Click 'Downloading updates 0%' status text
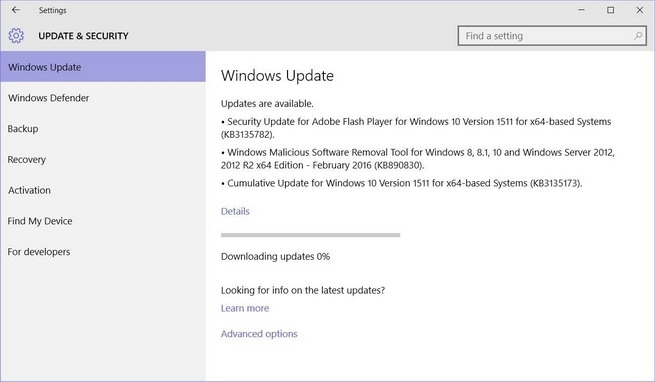Screen dimensions: 655x382 pyautogui.click(x=275, y=256)
